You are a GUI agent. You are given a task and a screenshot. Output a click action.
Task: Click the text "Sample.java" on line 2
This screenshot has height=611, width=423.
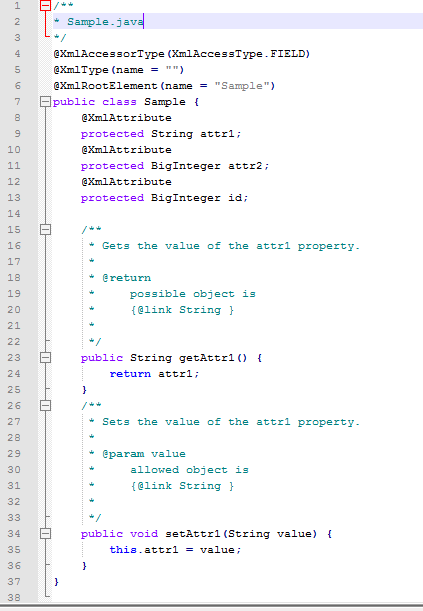pyautogui.click(x=105, y=22)
